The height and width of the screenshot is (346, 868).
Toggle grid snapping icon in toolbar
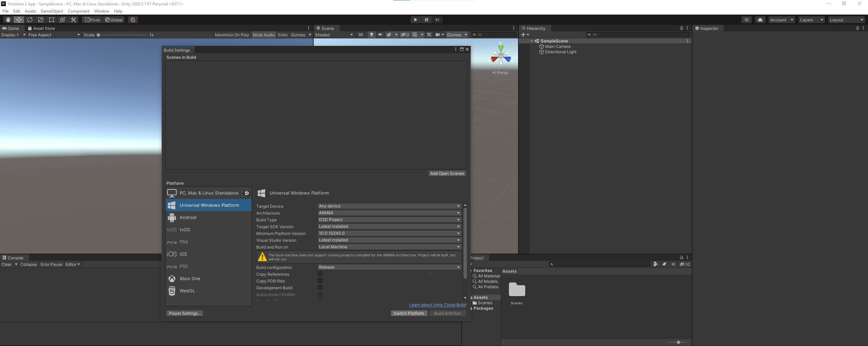(133, 20)
